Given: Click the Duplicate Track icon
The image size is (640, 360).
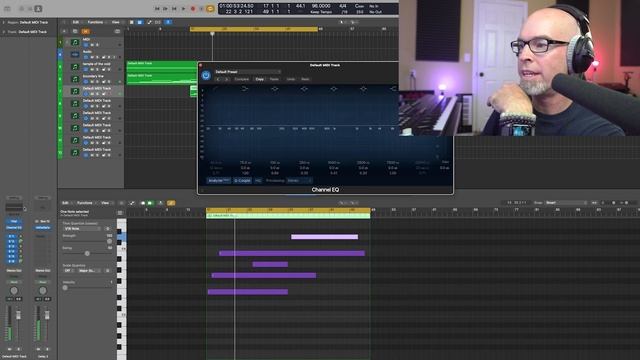Looking at the screenshot, I should (x=75, y=31).
